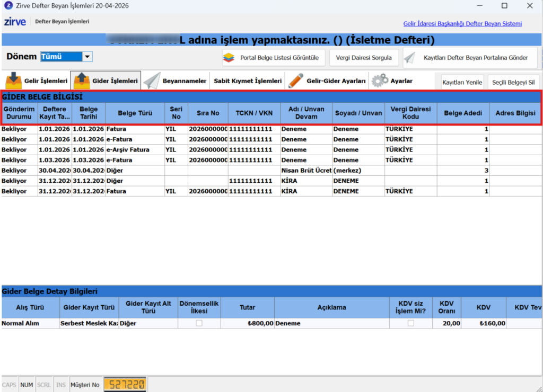The height and width of the screenshot is (392, 543).
Task: Click the ₺800,00 Tutar cell
Action: (247, 323)
